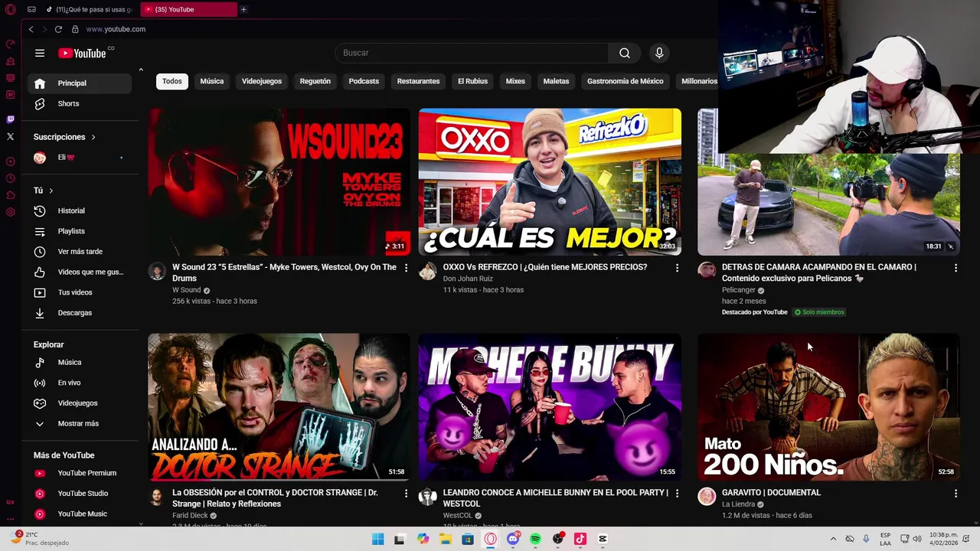Screen dimensions: 980x551
Task: Open options menu for GARAVITO DOCUMENTAL video
Action: [x=955, y=494]
